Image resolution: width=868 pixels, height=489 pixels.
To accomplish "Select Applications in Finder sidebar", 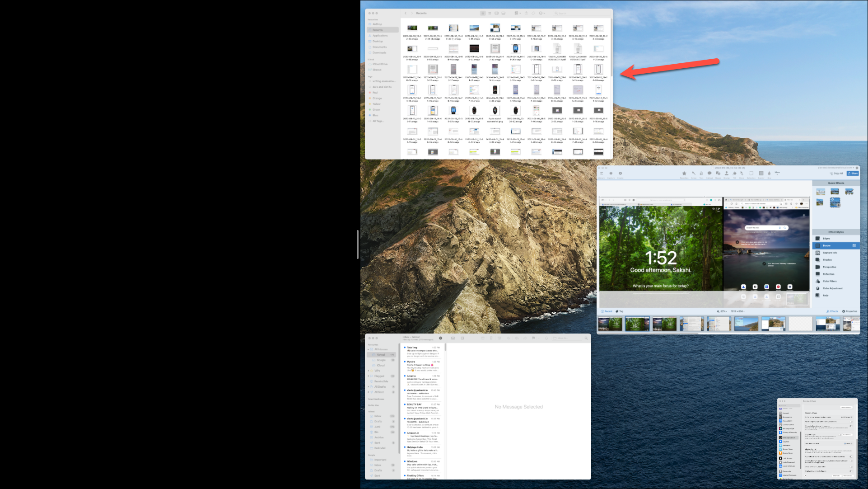I will click(x=380, y=36).
